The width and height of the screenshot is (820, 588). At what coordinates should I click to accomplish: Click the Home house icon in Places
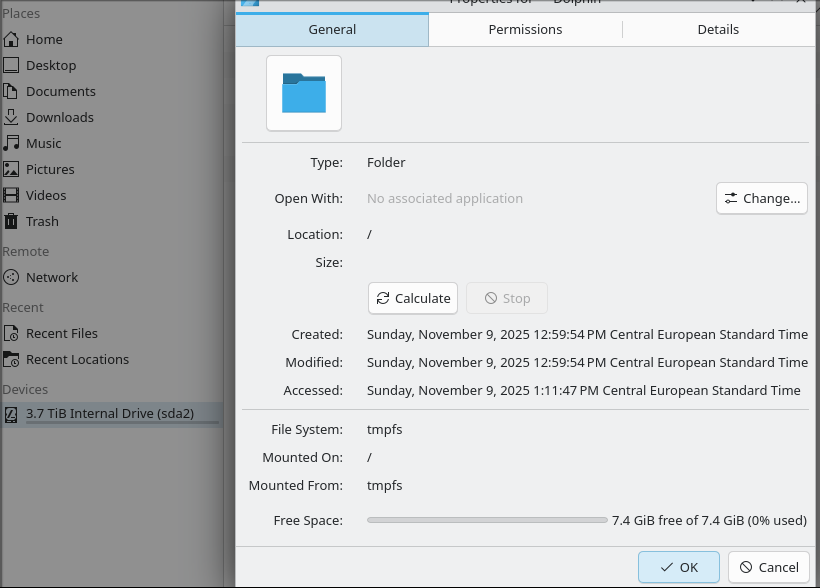click(11, 39)
